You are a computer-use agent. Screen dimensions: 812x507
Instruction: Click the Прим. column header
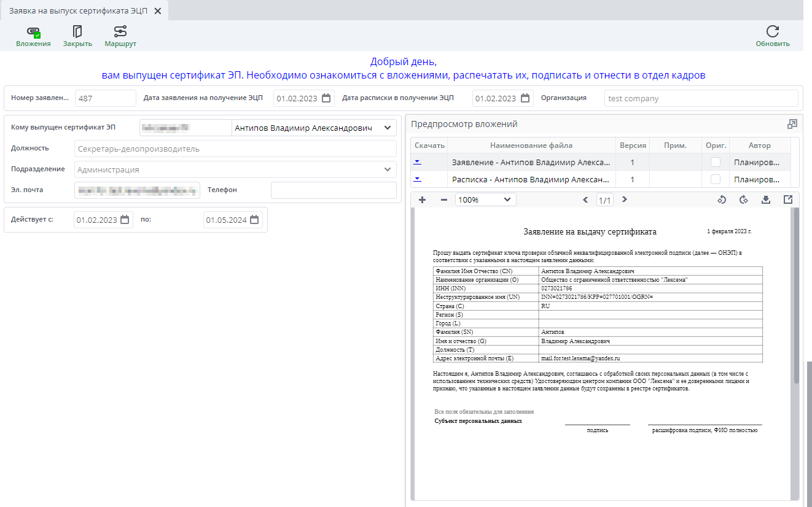[x=676, y=145]
